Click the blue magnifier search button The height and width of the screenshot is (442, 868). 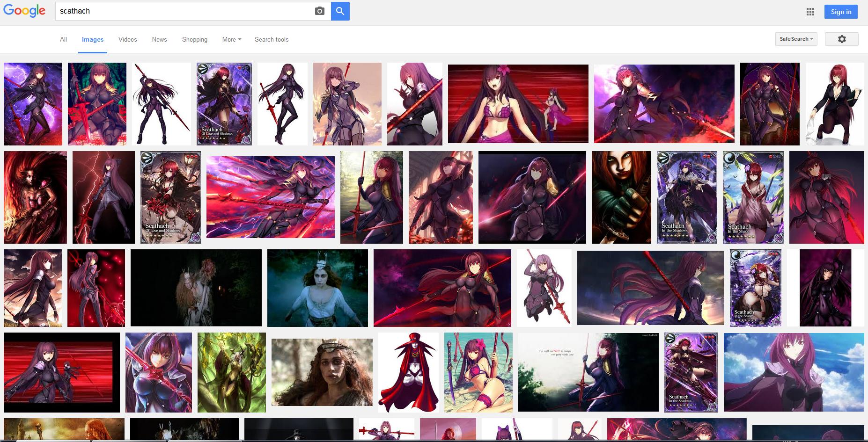click(x=340, y=11)
